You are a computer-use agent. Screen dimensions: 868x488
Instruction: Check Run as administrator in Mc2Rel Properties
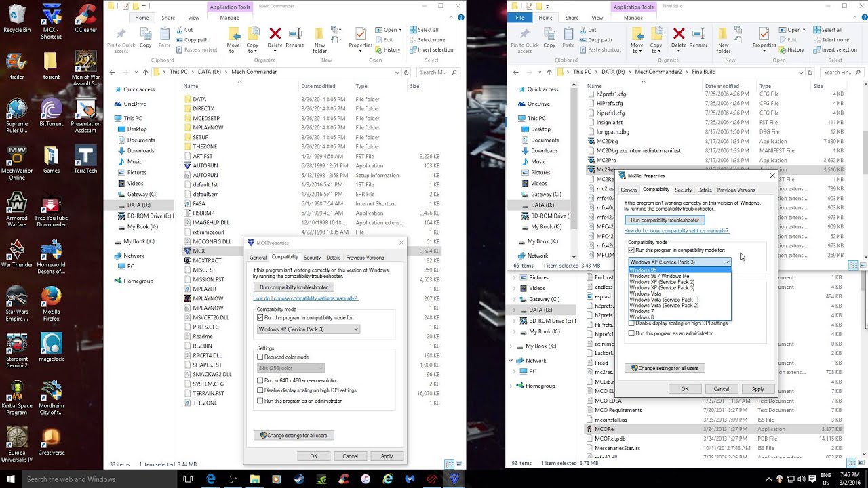631,333
